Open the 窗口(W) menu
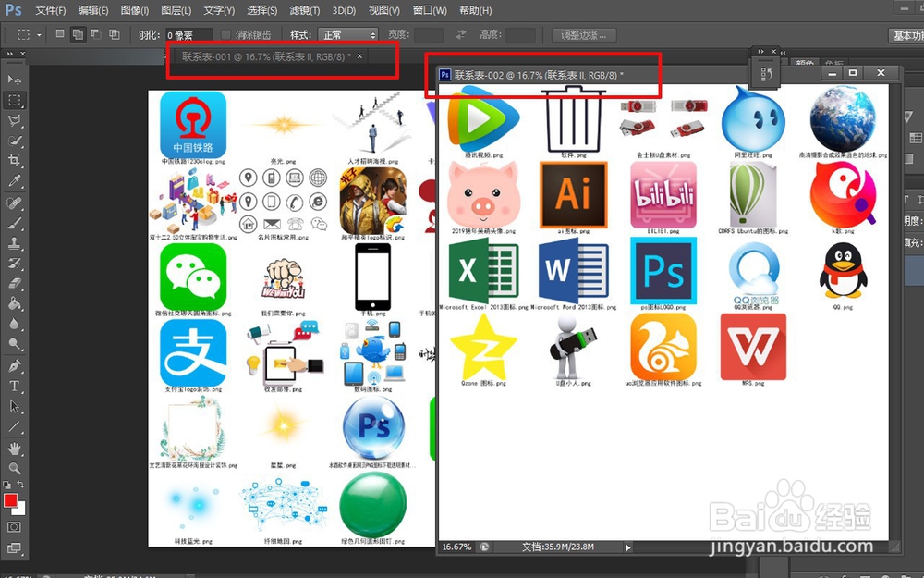The image size is (924, 578). tap(430, 10)
